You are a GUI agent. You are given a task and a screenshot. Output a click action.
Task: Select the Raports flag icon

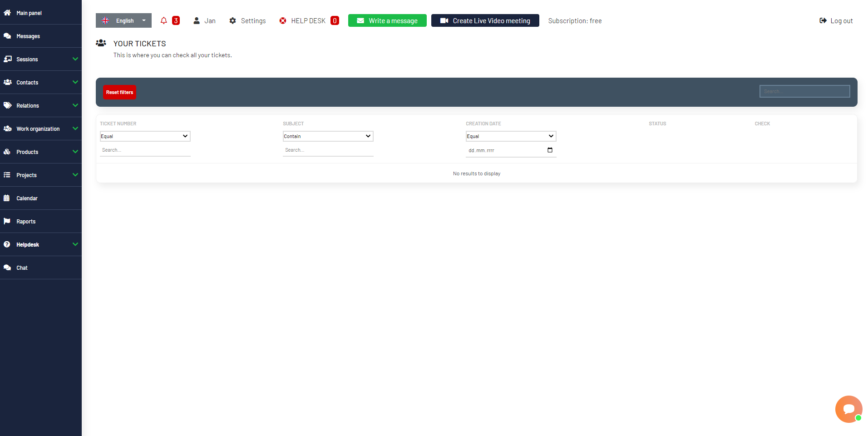(x=8, y=221)
